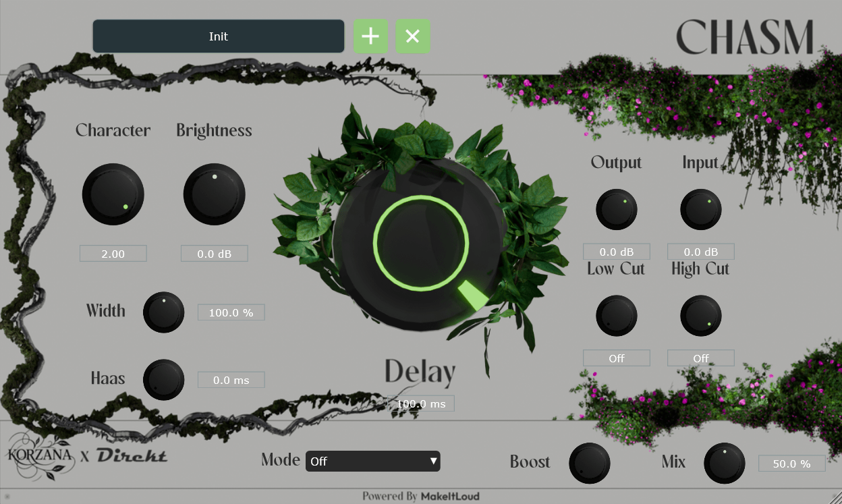Click the CHASM title logo
This screenshot has width=842, height=504.
click(x=745, y=37)
